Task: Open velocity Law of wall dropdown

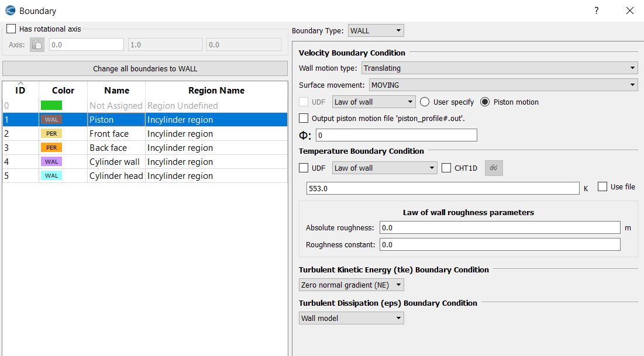Action: point(374,102)
